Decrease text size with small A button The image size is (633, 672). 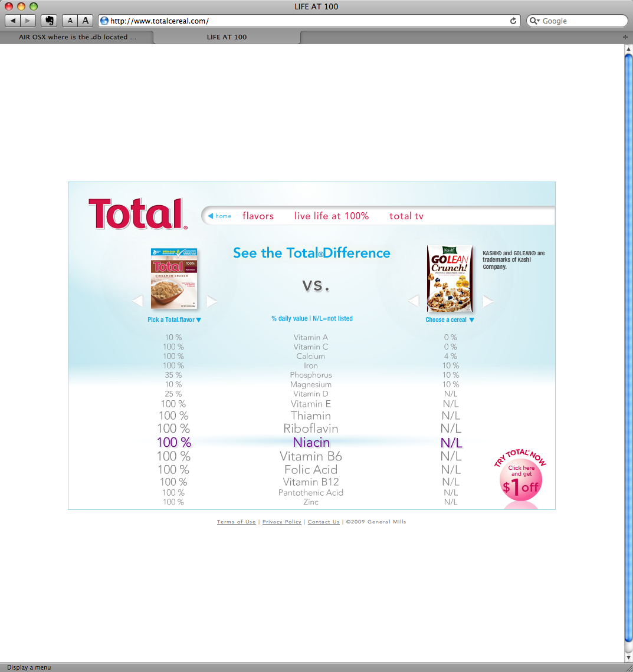(70, 21)
